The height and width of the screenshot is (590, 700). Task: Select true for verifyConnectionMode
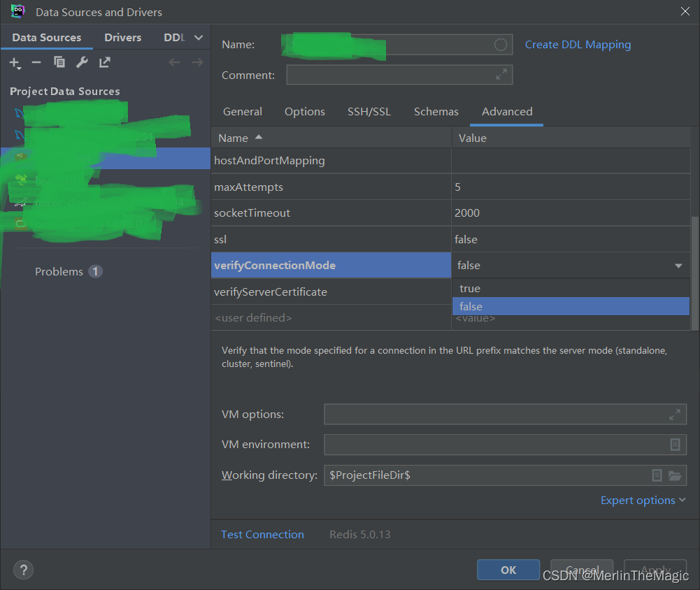click(x=470, y=288)
